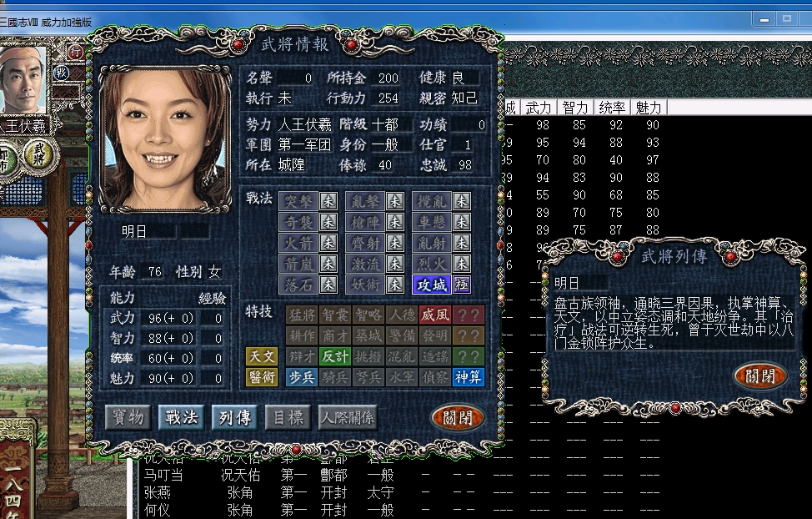Click the 未 badge beside 車懸
812x519 pixels.
pyautogui.click(x=461, y=222)
